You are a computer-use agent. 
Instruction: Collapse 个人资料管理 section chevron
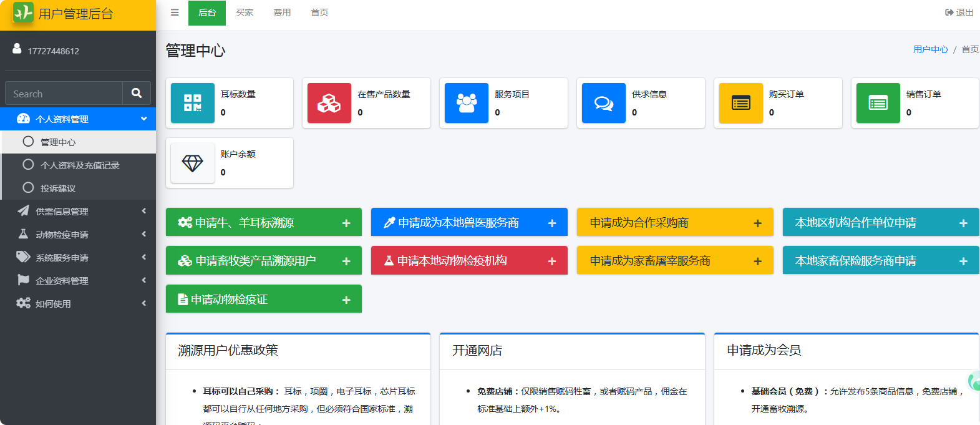(x=144, y=119)
